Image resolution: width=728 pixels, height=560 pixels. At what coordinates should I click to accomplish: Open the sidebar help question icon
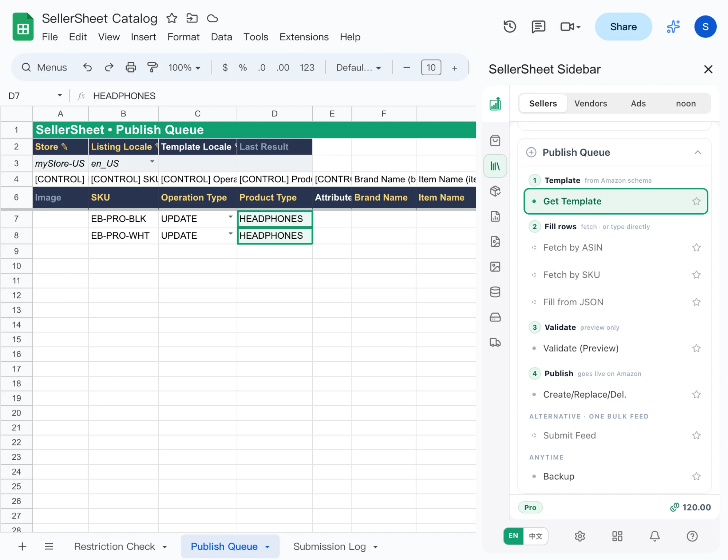click(692, 536)
